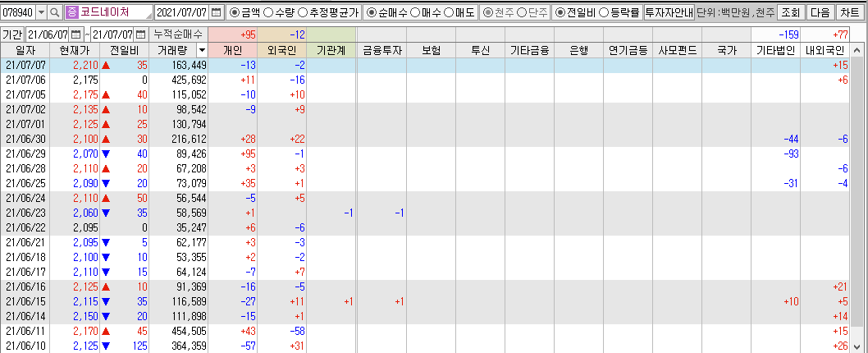Click the 기간 button

click(x=12, y=34)
